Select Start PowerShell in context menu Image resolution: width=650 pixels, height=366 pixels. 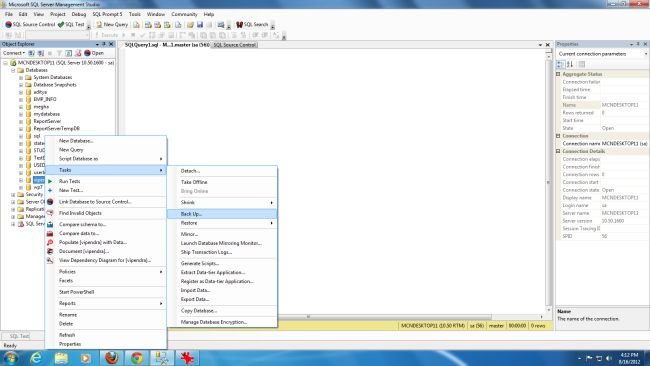click(x=106, y=292)
